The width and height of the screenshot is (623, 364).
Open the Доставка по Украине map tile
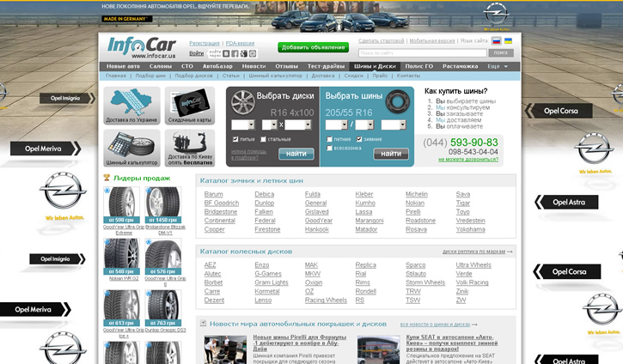132,106
